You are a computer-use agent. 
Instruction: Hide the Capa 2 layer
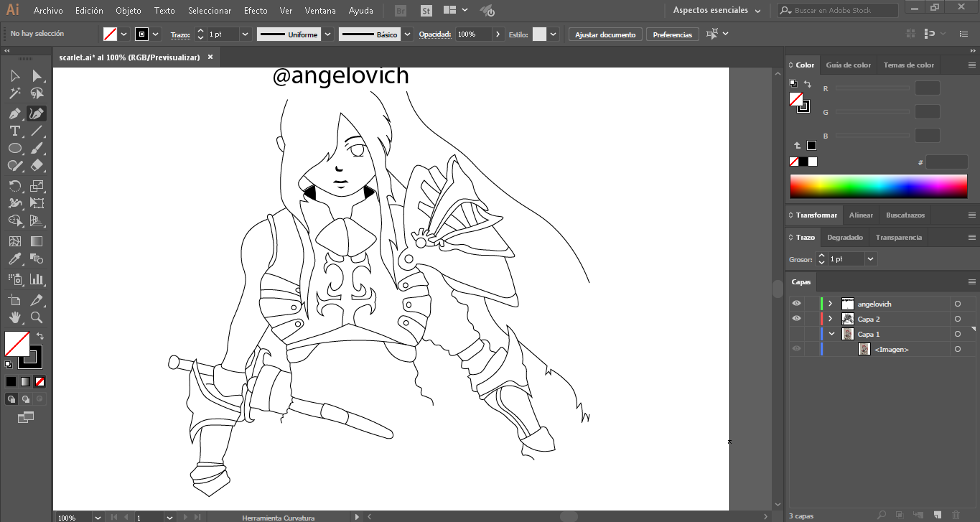(796, 319)
